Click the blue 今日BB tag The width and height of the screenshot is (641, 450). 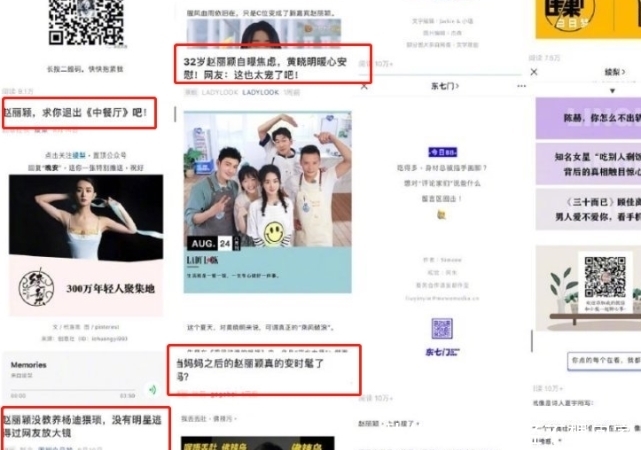(442, 152)
